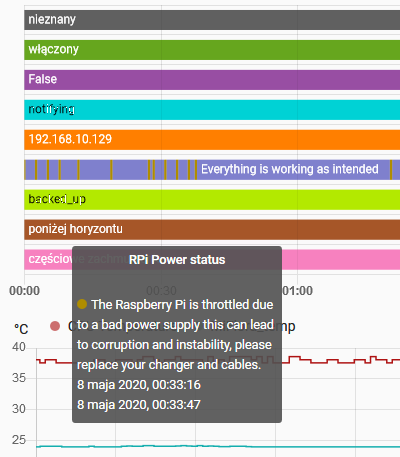
Task: Select 'Everything is working as intended' segment
Action: pyautogui.click(x=293, y=170)
